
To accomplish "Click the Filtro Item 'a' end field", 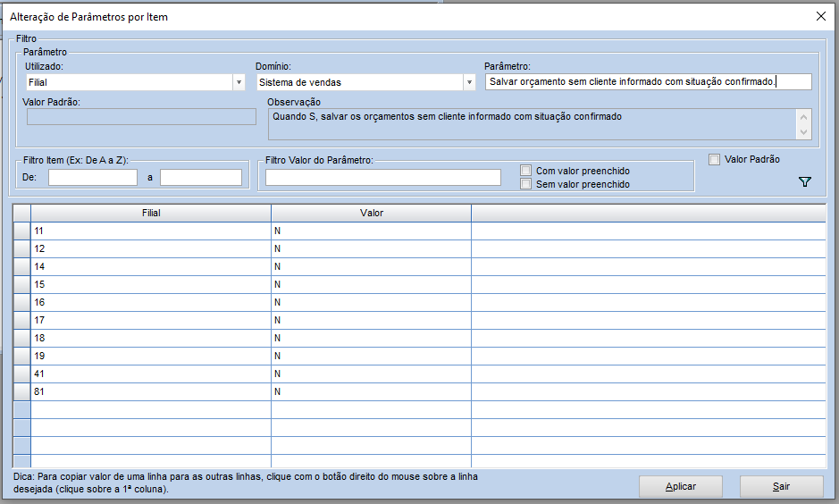I will coord(201,178).
